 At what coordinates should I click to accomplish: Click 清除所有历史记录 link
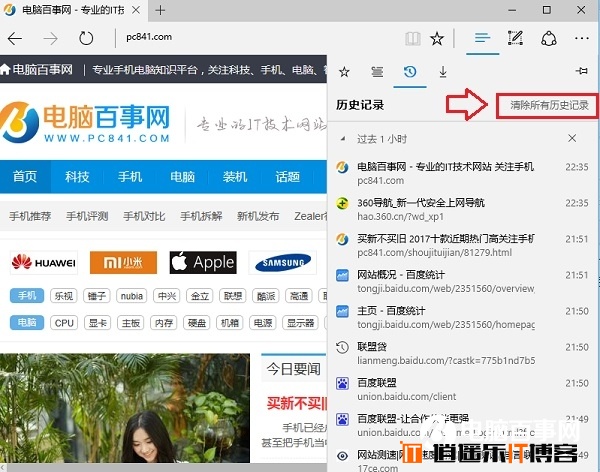click(549, 105)
